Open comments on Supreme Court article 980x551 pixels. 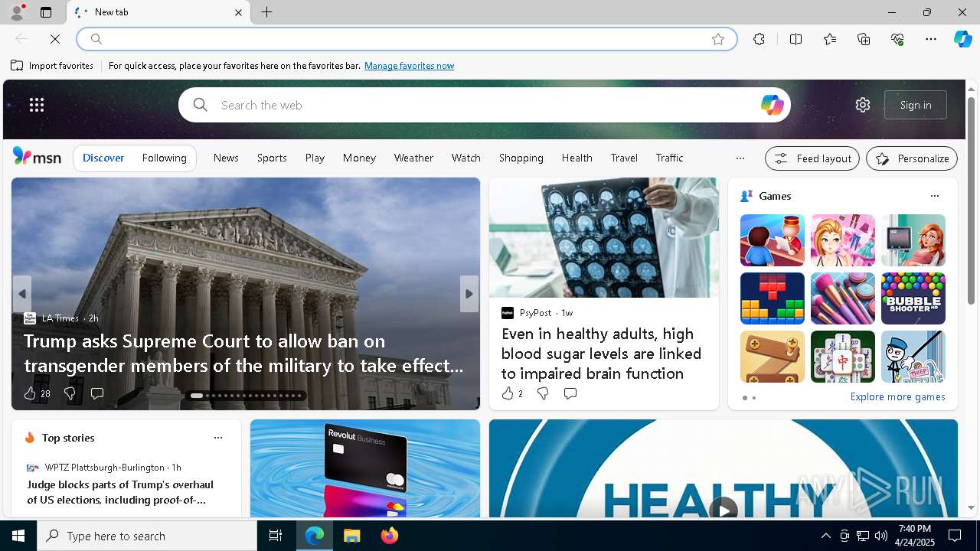(x=97, y=393)
